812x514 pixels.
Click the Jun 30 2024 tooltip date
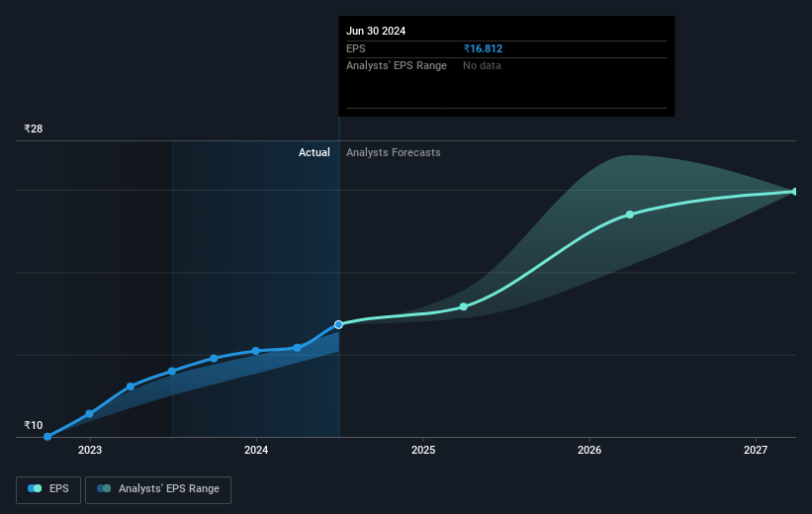click(x=376, y=31)
